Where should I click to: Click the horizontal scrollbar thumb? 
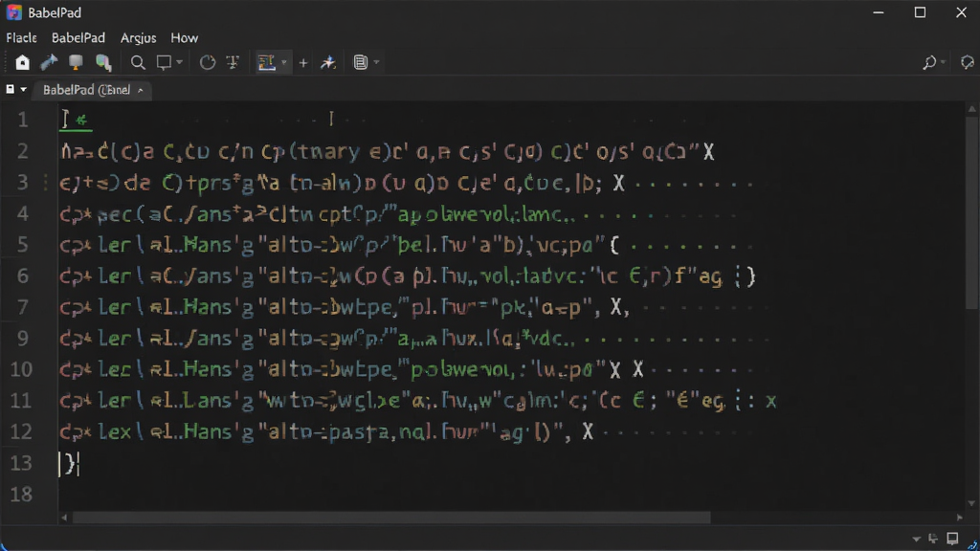coord(391,518)
